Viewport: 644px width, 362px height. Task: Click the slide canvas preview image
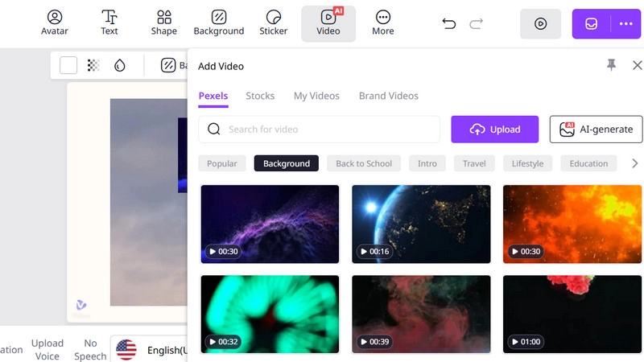click(149, 202)
